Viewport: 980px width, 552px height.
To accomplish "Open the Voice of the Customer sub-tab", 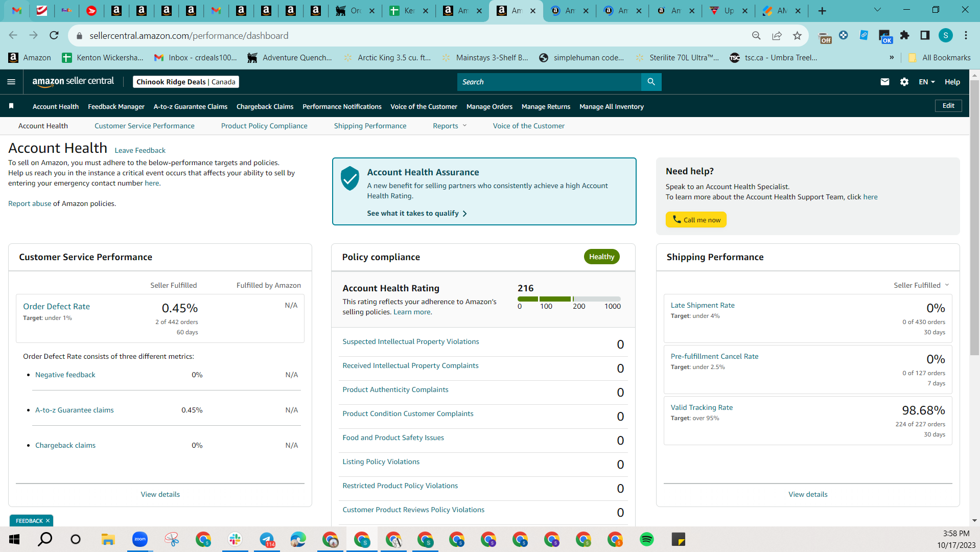I will [529, 126].
